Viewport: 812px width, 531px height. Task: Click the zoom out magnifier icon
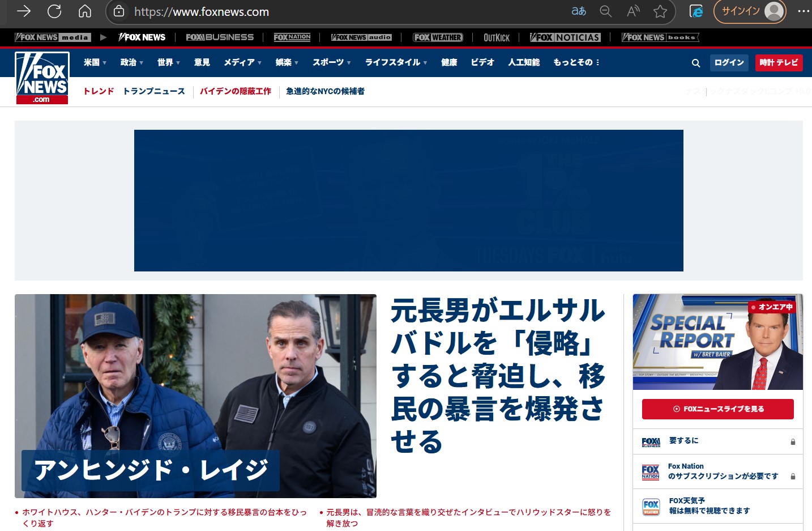(x=606, y=11)
